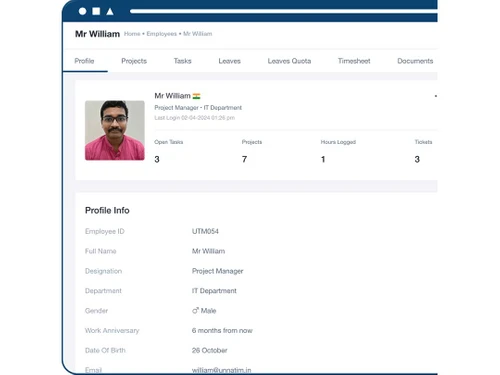
Task: Click the date of birth 26 October
Action: pyautogui.click(x=209, y=350)
